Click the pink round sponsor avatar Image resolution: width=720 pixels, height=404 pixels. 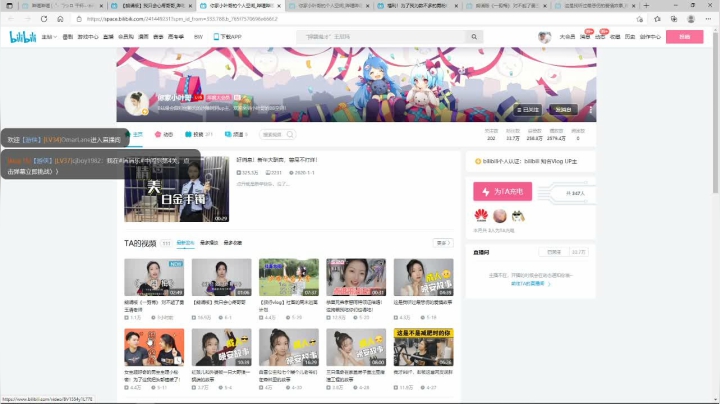pos(500,215)
